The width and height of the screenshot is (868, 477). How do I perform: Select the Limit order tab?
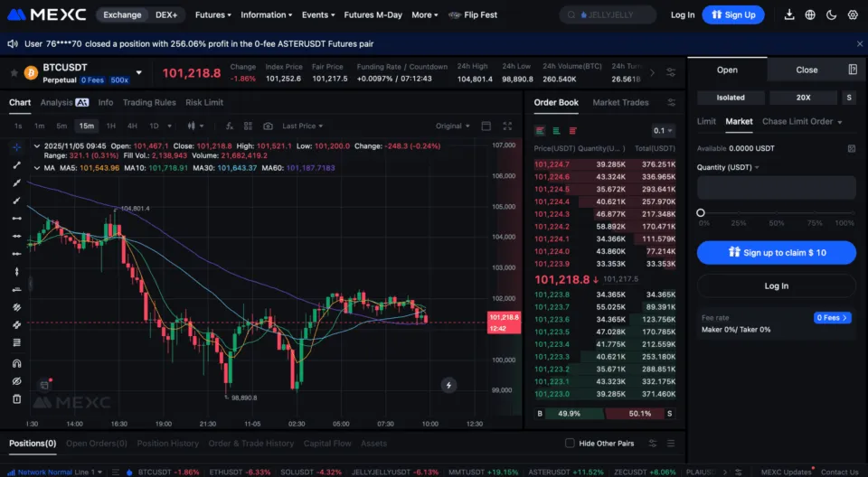tap(706, 122)
